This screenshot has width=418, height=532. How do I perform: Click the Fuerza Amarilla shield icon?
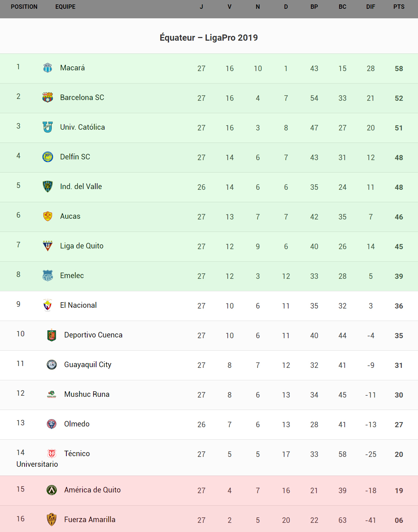point(52,520)
